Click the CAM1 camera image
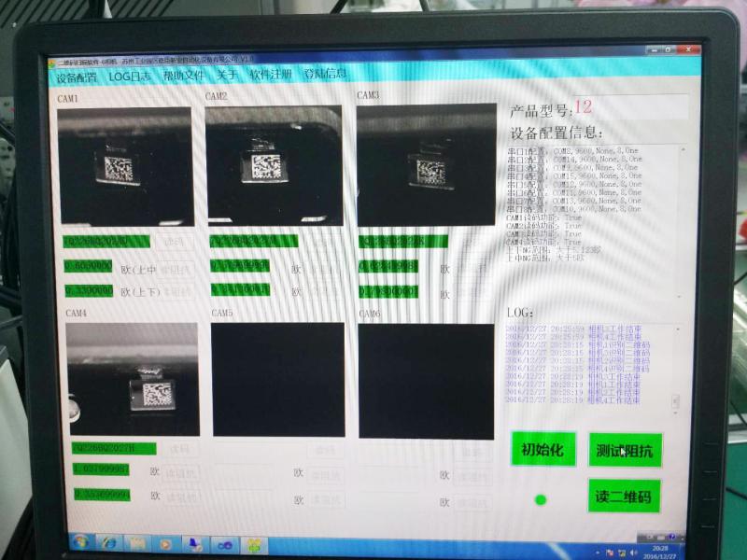 coord(126,166)
